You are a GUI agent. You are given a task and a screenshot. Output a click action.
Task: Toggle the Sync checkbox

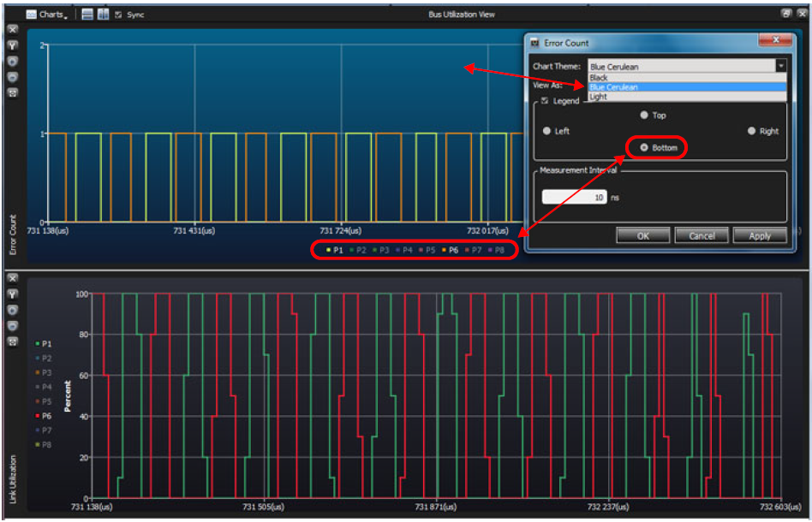118,15
